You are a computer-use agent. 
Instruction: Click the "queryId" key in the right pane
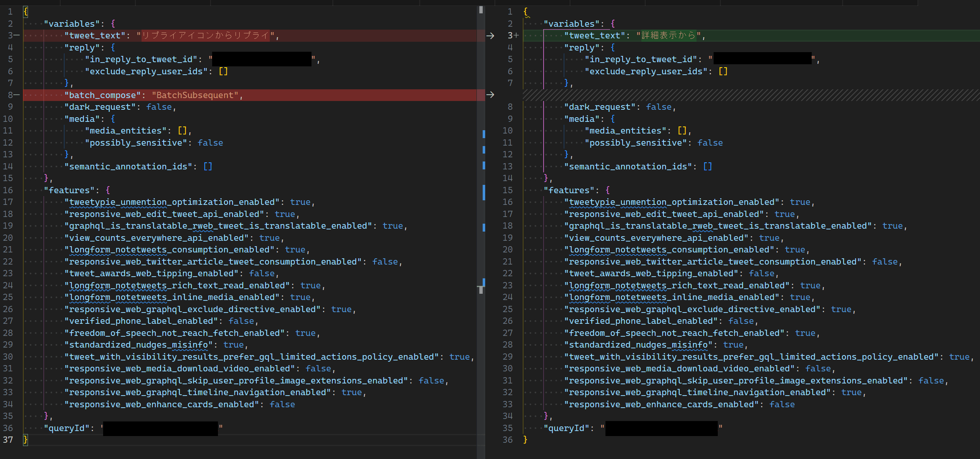pos(567,428)
